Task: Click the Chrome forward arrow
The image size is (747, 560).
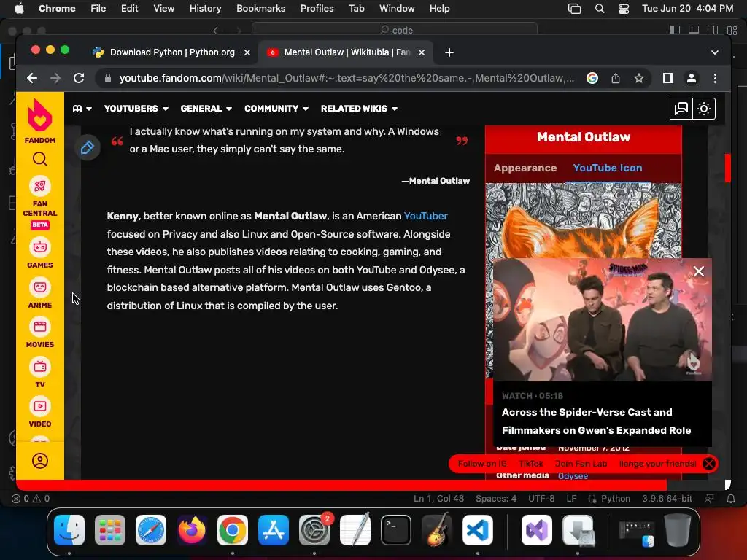Action: (55, 78)
